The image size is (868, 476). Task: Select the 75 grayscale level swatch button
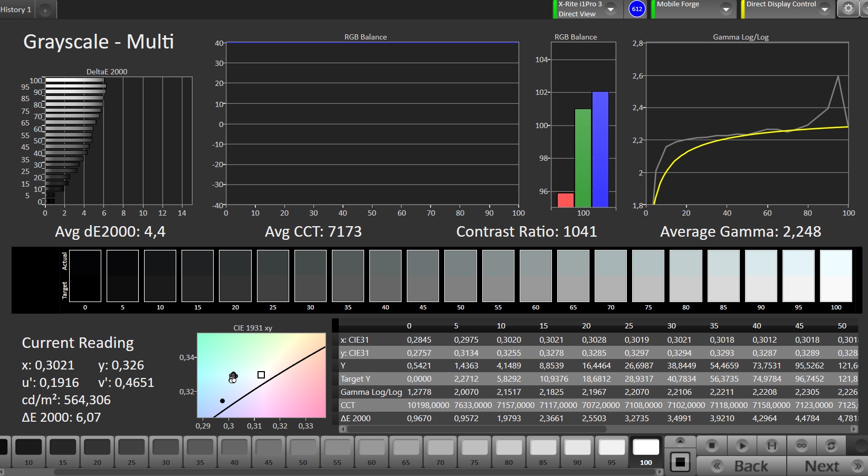pyautogui.click(x=474, y=452)
